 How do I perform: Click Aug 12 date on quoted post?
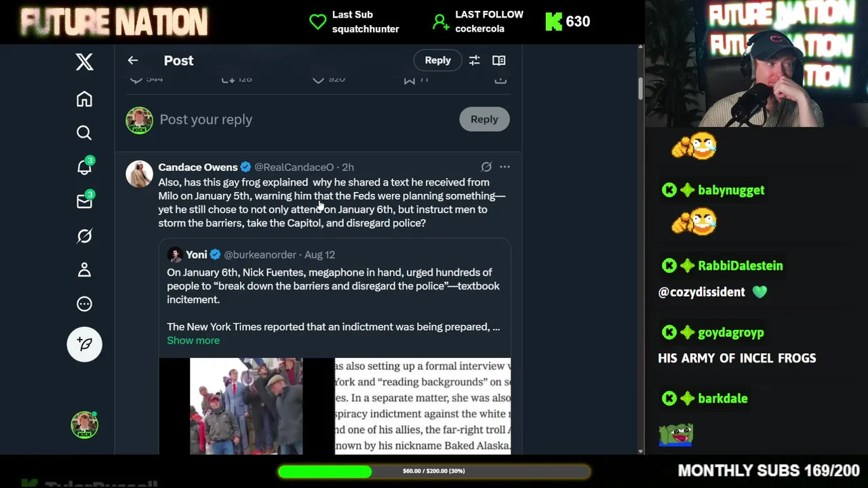tap(320, 255)
